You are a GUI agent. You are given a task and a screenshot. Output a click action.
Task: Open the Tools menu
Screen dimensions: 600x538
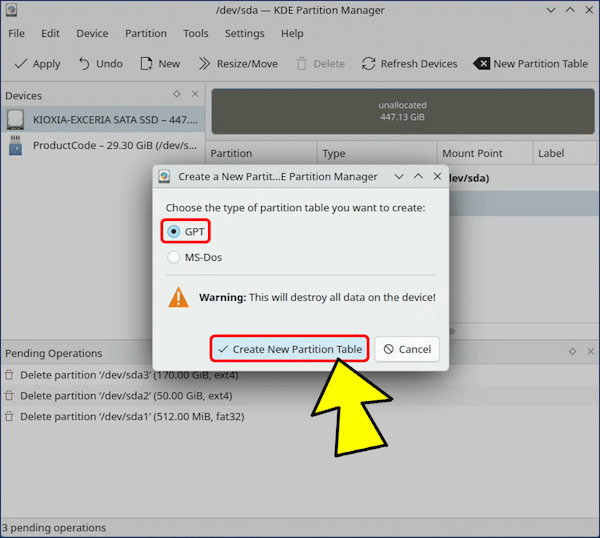coord(196,33)
